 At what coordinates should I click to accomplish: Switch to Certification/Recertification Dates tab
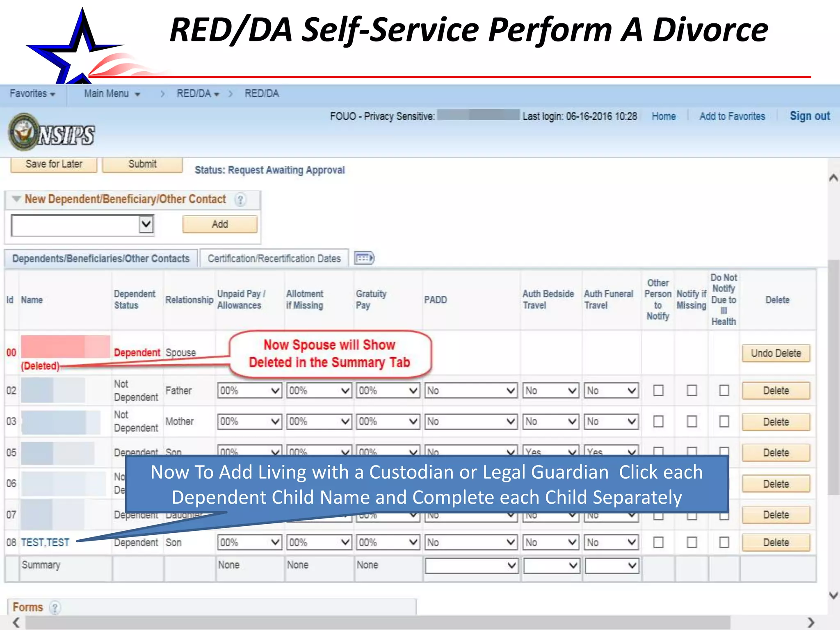coord(274,259)
